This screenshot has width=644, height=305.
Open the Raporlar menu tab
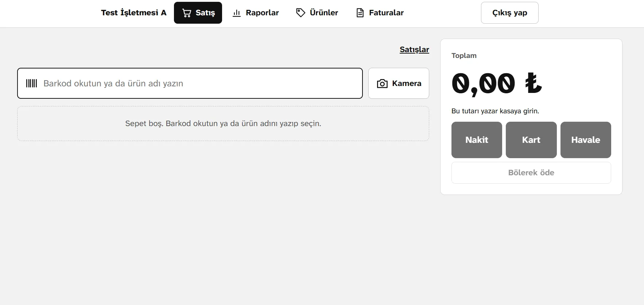[x=256, y=13]
